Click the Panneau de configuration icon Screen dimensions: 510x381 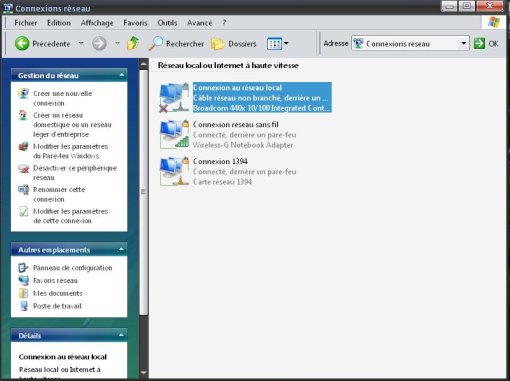(23, 268)
